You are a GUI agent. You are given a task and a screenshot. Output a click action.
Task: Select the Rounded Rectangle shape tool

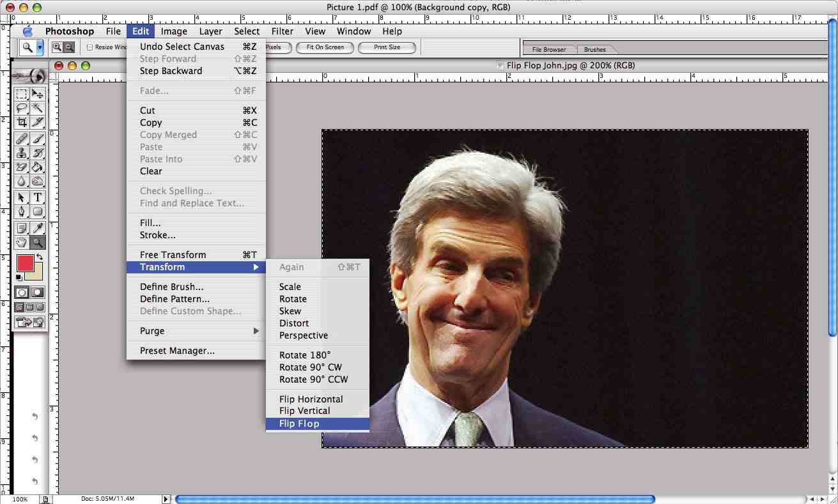pyautogui.click(x=38, y=212)
